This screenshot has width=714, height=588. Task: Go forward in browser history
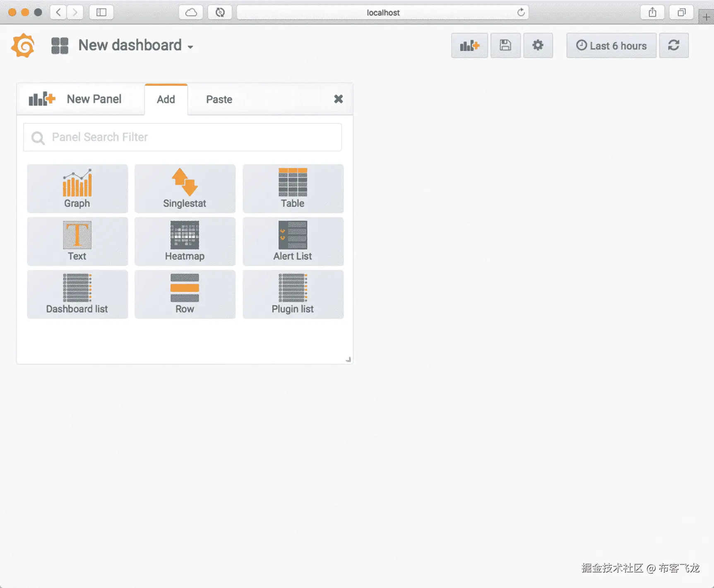tap(75, 12)
